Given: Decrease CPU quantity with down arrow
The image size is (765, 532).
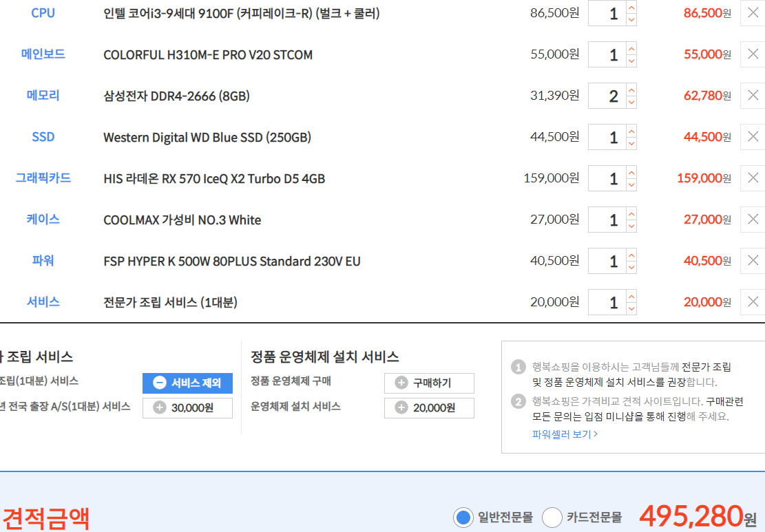Looking at the screenshot, I should (x=631, y=19).
